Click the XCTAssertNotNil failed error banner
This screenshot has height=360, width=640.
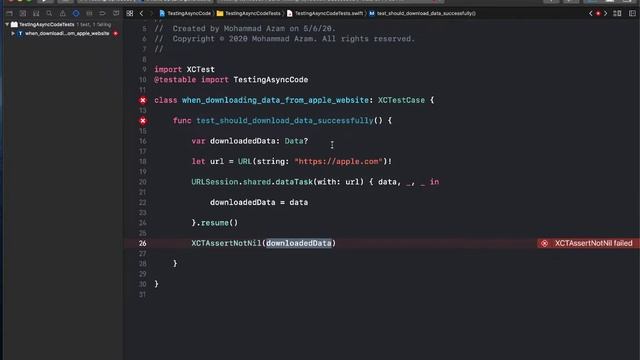pos(588,243)
